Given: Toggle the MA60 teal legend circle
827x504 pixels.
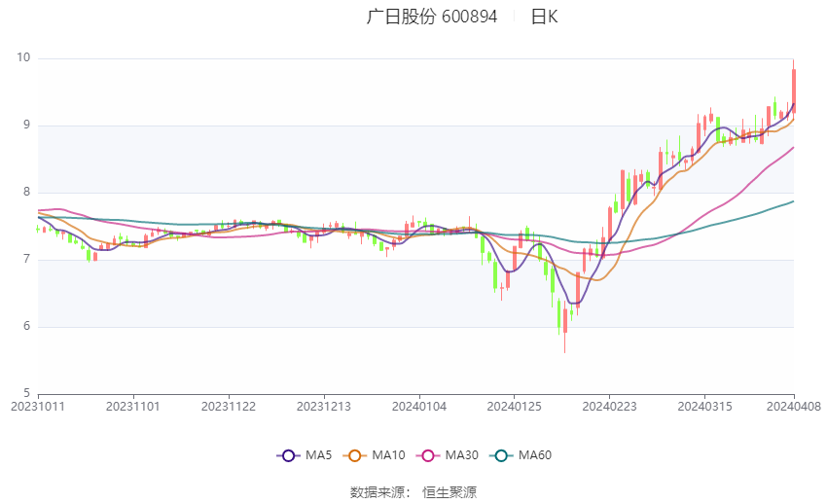Looking at the screenshot, I should coord(501,455).
